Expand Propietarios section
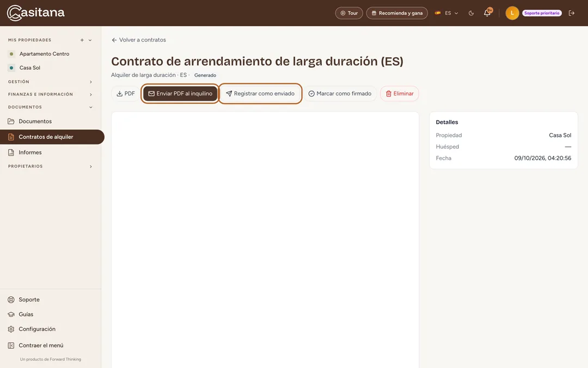The image size is (588, 368). [50, 166]
